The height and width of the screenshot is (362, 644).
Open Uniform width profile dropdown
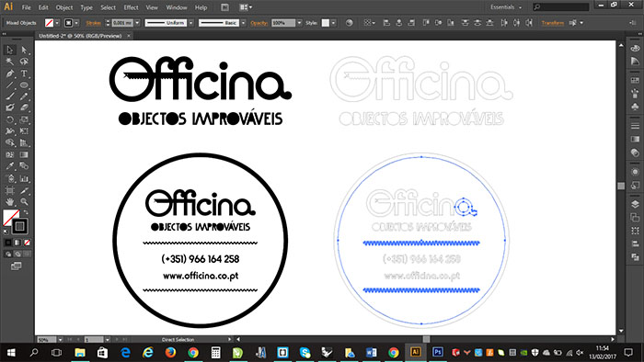[190, 23]
